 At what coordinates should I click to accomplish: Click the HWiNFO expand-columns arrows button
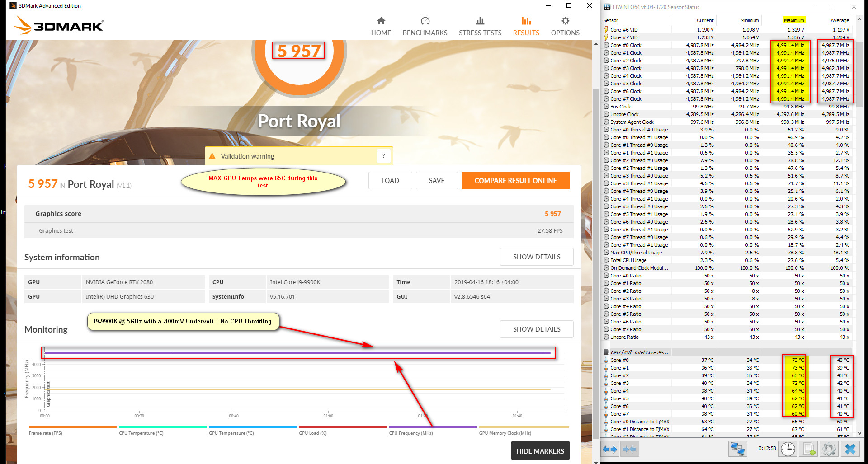coord(610,449)
